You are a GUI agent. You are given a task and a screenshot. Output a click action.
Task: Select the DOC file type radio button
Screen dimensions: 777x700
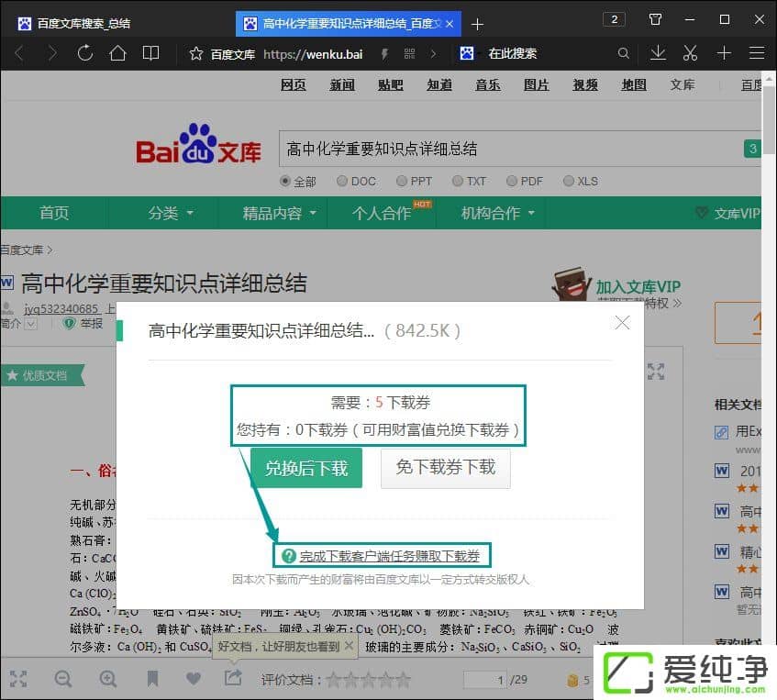click(342, 181)
